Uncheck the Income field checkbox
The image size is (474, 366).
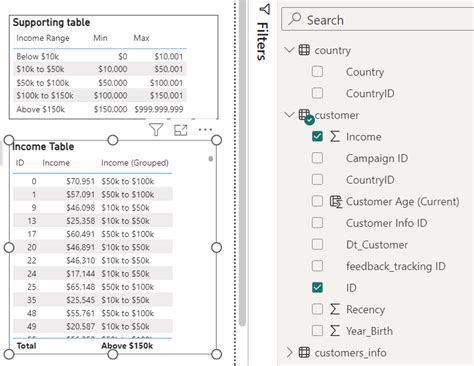317,136
